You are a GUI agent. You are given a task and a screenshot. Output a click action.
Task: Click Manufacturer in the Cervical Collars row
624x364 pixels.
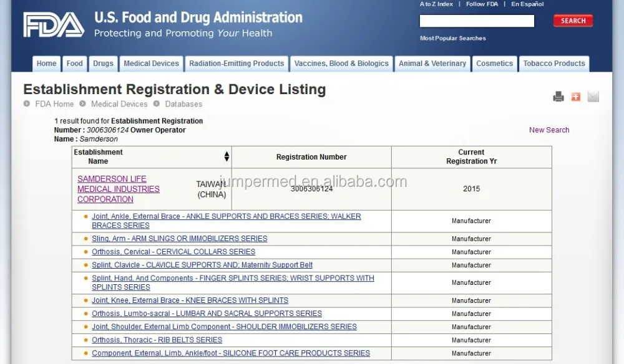click(471, 252)
